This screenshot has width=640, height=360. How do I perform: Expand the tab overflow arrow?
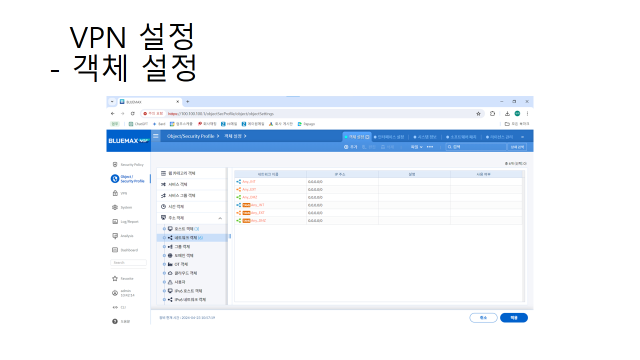click(522, 137)
